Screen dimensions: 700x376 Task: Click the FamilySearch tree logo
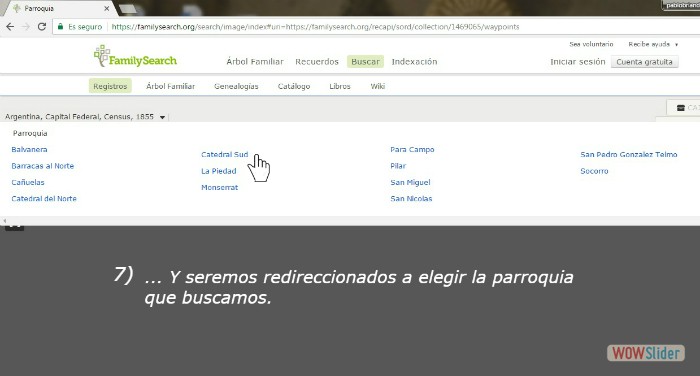(x=101, y=55)
